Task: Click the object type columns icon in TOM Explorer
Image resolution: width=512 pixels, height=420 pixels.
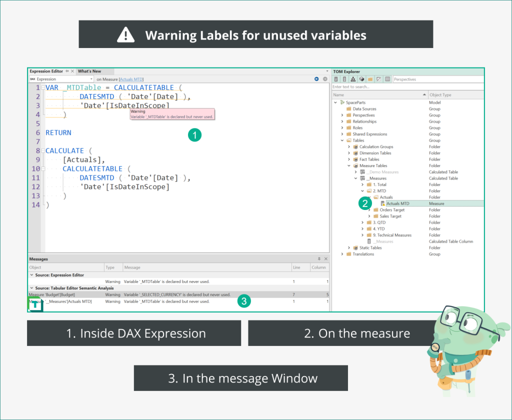Action: click(x=387, y=79)
